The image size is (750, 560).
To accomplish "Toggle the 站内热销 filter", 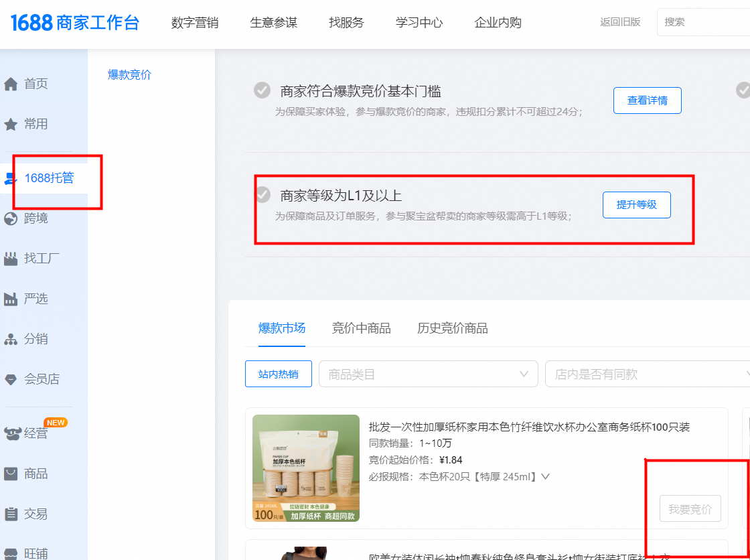I will click(279, 374).
